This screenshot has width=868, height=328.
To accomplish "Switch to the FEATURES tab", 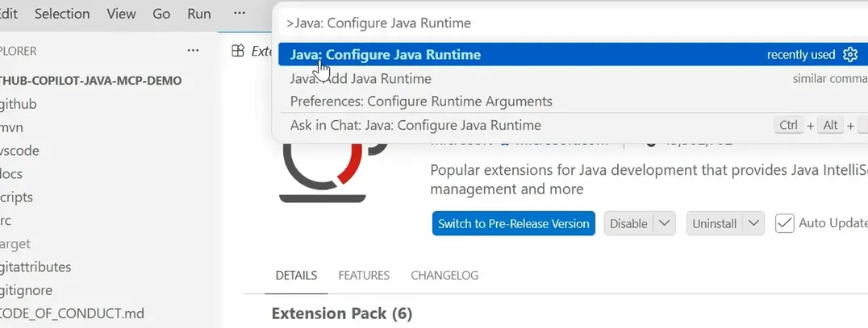I will coord(364,276).
